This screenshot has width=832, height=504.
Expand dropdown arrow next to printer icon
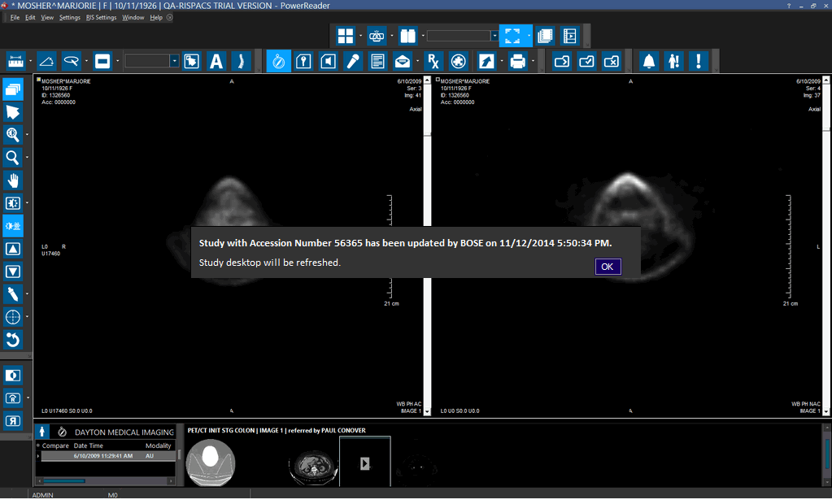pos(534,61)
